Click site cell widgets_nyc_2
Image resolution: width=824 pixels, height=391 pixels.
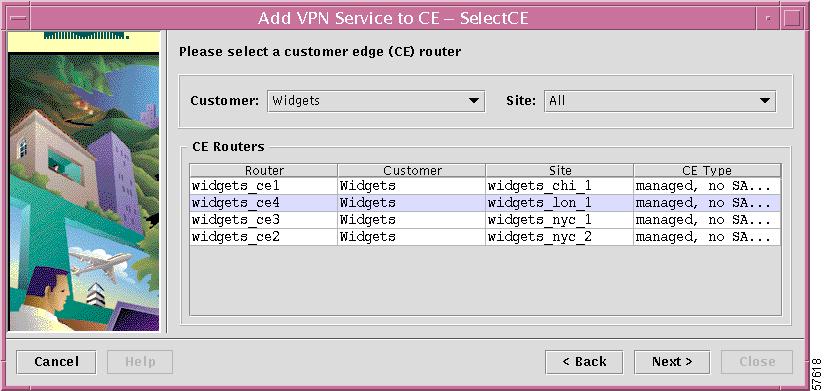pos(560,237)
